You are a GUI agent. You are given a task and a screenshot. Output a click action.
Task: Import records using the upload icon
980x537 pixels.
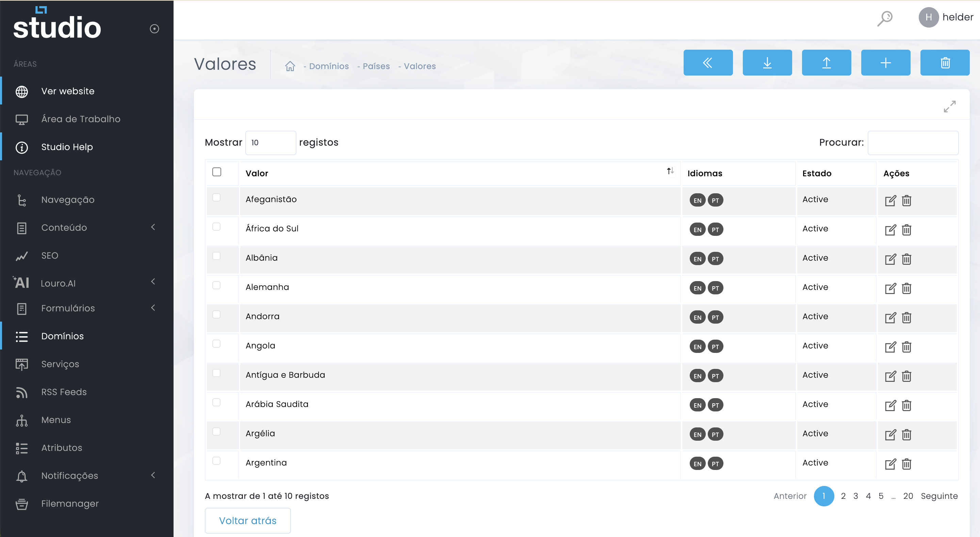(826, 62)
